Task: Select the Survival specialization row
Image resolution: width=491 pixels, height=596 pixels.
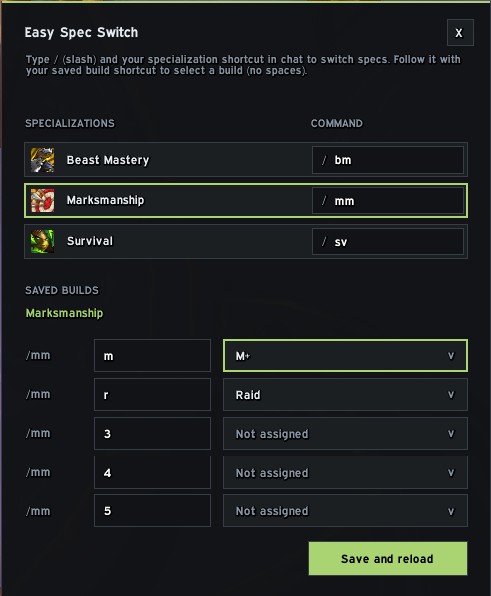Action: (x=246, y=241)
